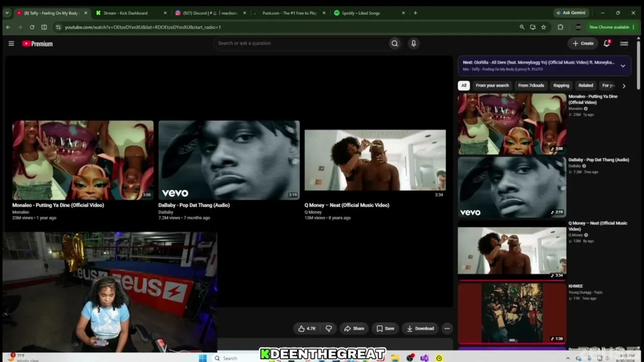Open more actions ellipsis under video

tap(447, 328)
